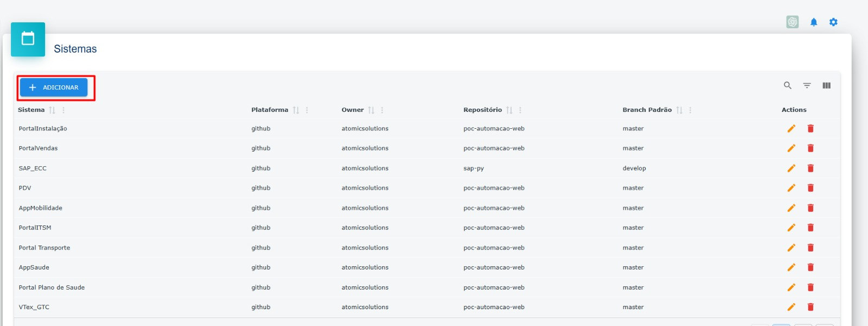This screenshot has height=326, width=868.
Task: Edit the Portal Plano de Saude row
Action: tap(792, 287)
